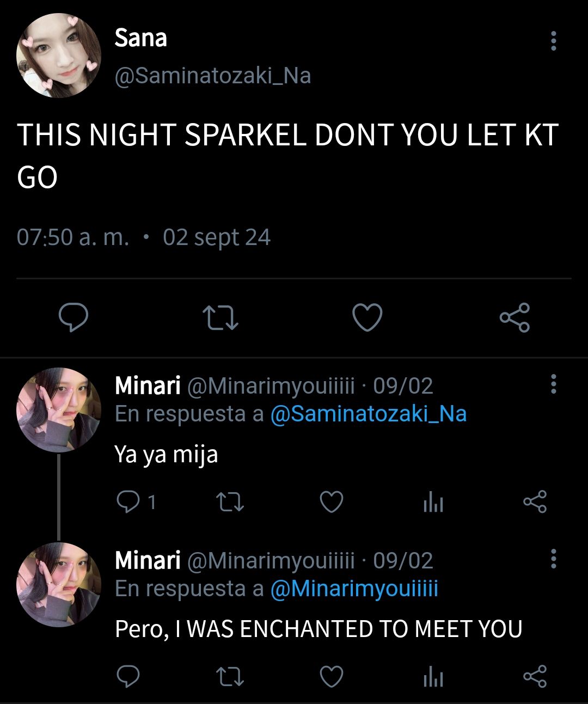This screenshot has width=588, height=704.
Task: Like Sana's main tweet
Action: (367, 317)
